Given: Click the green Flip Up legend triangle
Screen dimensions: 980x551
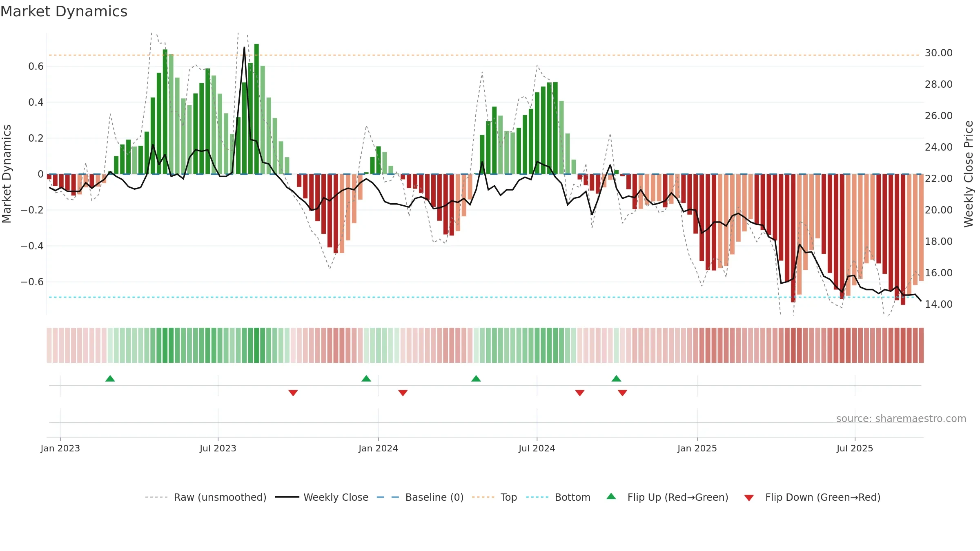Looking at the screenshot, I should pos(611,496).
